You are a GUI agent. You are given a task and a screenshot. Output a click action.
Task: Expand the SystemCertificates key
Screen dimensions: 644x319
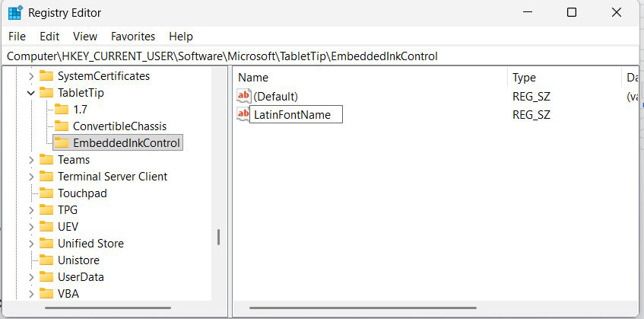pyautogui.click(x=31, y=76)
